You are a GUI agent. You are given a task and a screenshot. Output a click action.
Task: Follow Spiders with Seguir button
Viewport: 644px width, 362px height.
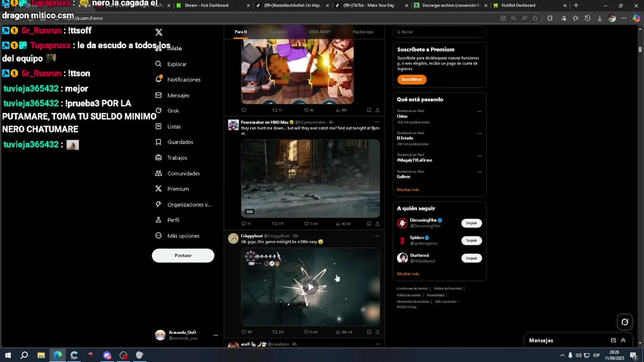coord(471,240)
